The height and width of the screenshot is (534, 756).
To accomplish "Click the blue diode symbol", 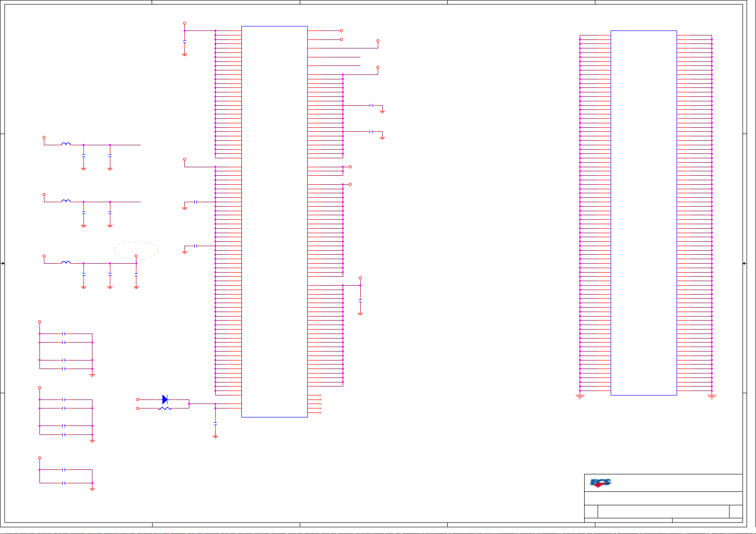I will click(165, 399).
